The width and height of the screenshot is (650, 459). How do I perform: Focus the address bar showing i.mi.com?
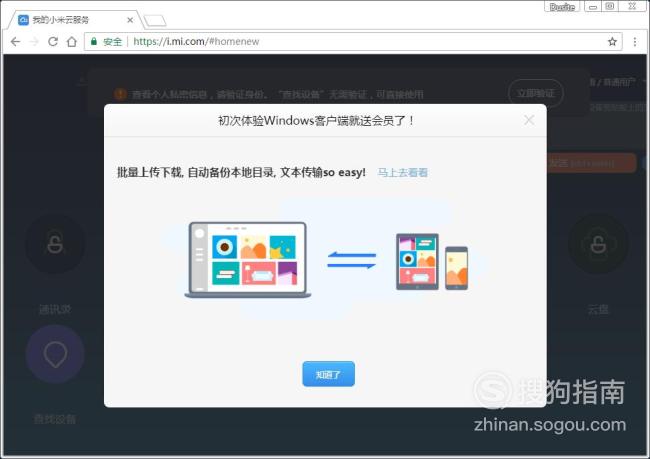tap(353, 41)
